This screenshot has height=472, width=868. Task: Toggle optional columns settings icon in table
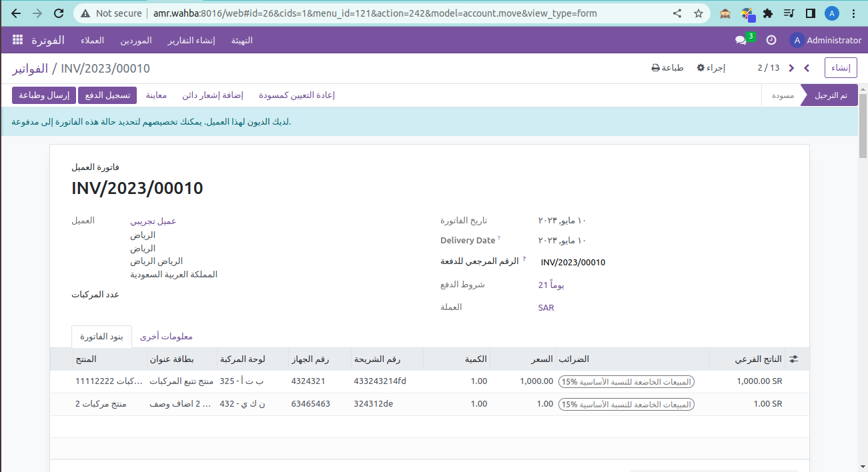click(x=793, y=359)
